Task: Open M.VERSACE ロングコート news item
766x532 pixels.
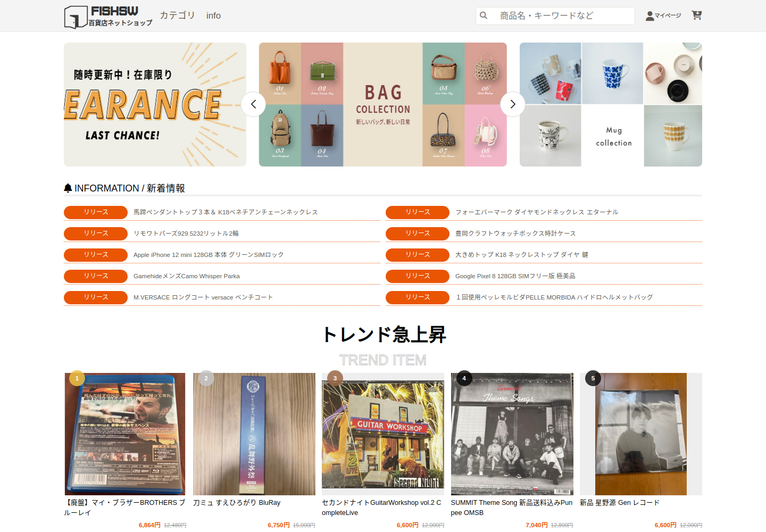Action: click(x=203, y=297)
